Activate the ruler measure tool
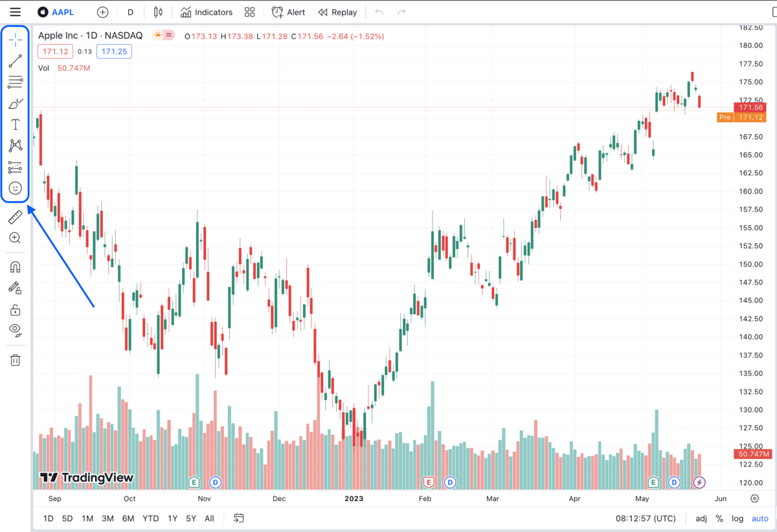This screenshot has height=532, width=777. coord(16,217)
